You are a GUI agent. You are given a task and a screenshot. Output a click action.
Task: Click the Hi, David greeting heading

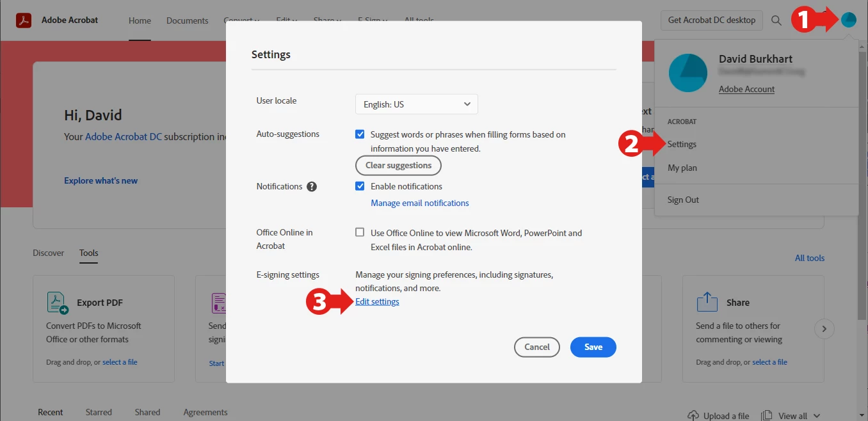pos(93,115)
